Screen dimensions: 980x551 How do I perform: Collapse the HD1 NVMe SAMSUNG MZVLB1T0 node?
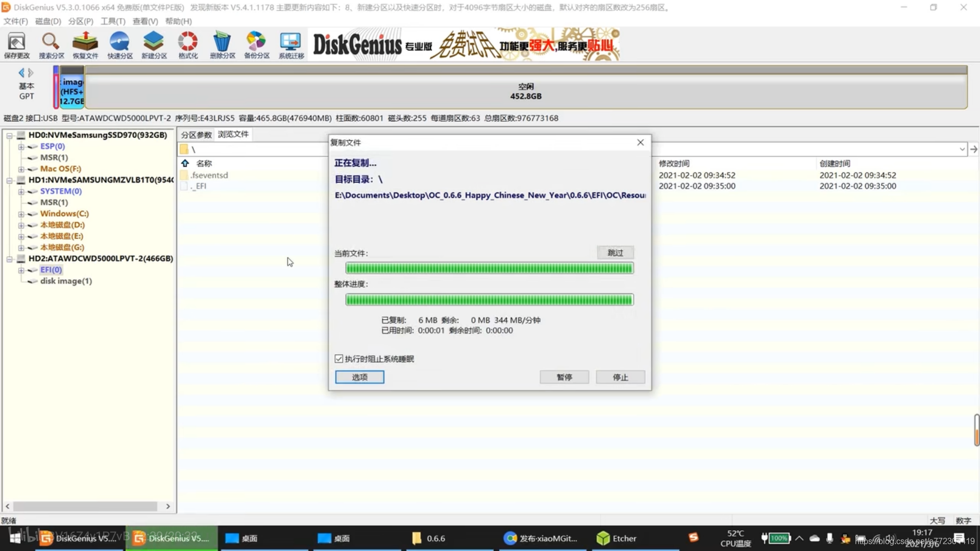pos(9,180)
